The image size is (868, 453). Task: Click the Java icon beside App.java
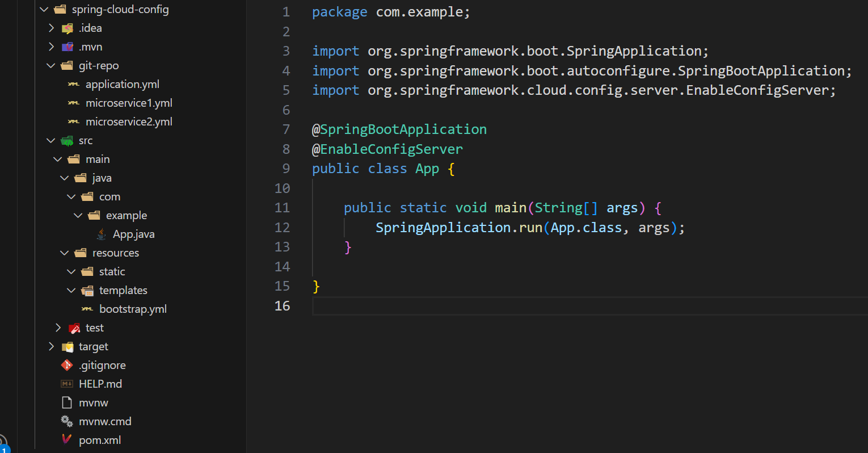click(x=102, y=234)
